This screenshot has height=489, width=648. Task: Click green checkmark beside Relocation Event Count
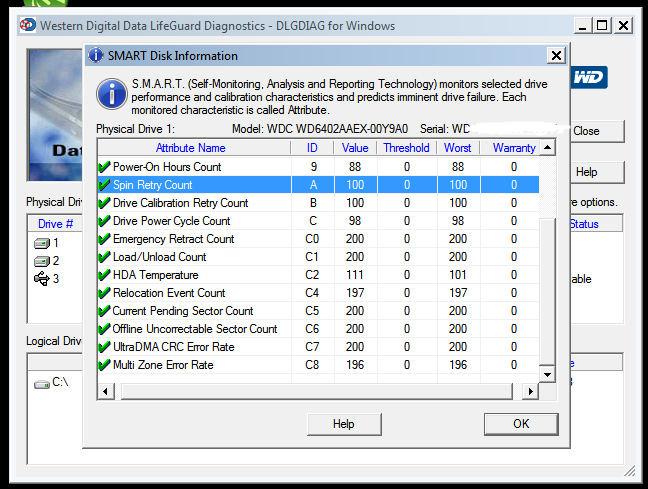[x=104, y=293]
